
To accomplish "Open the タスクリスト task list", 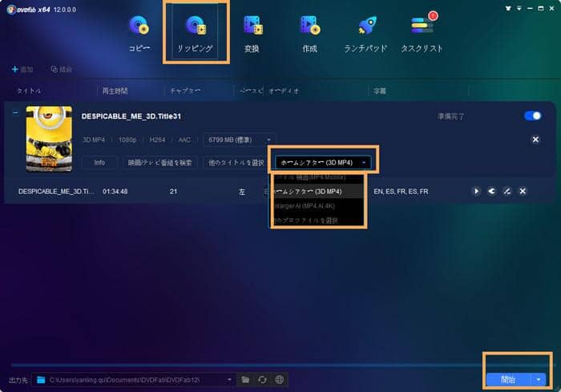I will [422, 34].
